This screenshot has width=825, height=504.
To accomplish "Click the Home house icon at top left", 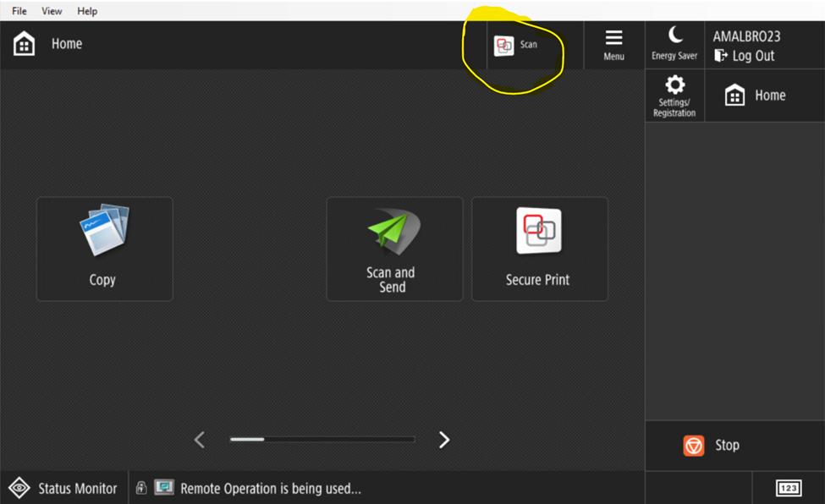I will (25, 44).
